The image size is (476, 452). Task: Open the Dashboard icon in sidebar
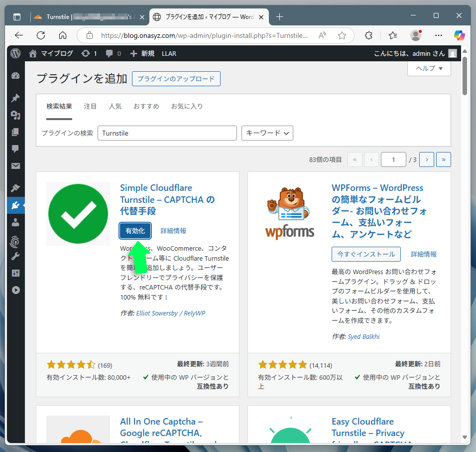pos(15,76)
